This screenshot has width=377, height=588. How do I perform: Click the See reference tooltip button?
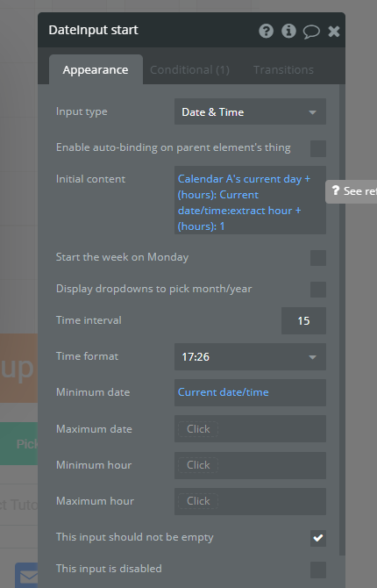pyautogui.click(x=352, y=191)
